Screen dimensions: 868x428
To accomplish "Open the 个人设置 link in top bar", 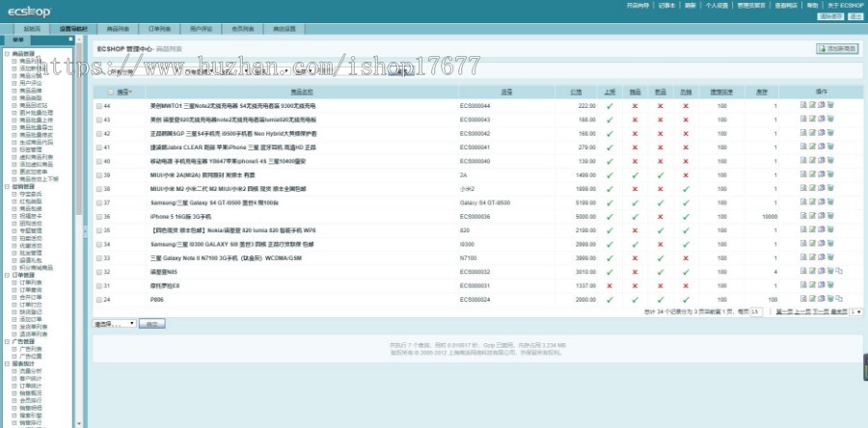I will point(717,5).
